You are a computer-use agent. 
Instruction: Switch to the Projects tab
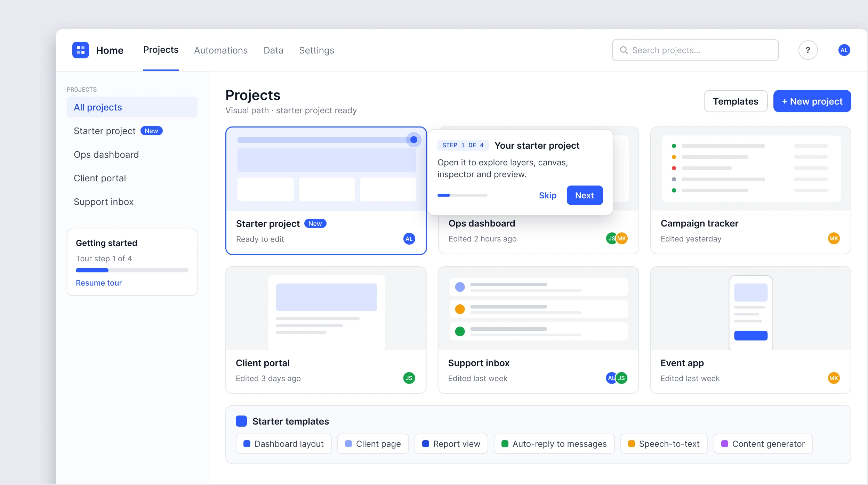click(x=161, y=50)
